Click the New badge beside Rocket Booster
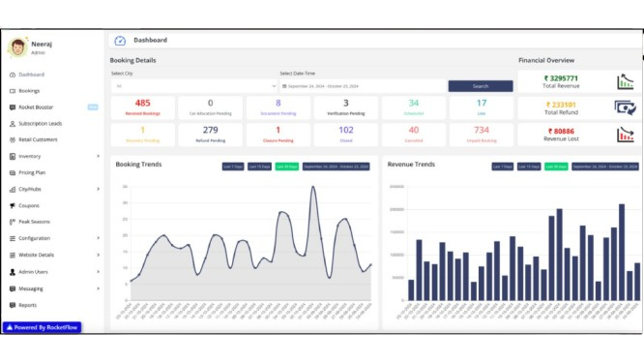This screenshot has width=644, height=363. [x=93, y=107]
